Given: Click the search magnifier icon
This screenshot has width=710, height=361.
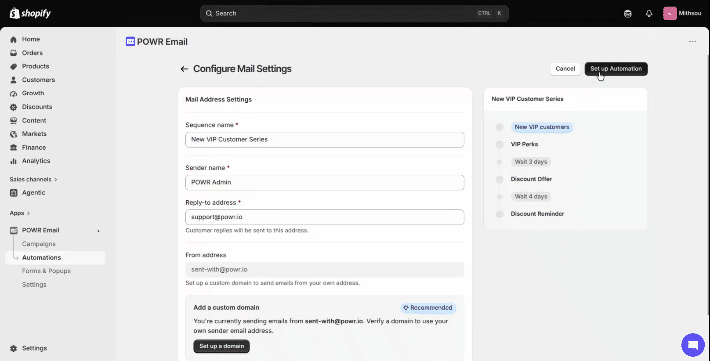Looking at the screenshot, I should tap(209, 14).
